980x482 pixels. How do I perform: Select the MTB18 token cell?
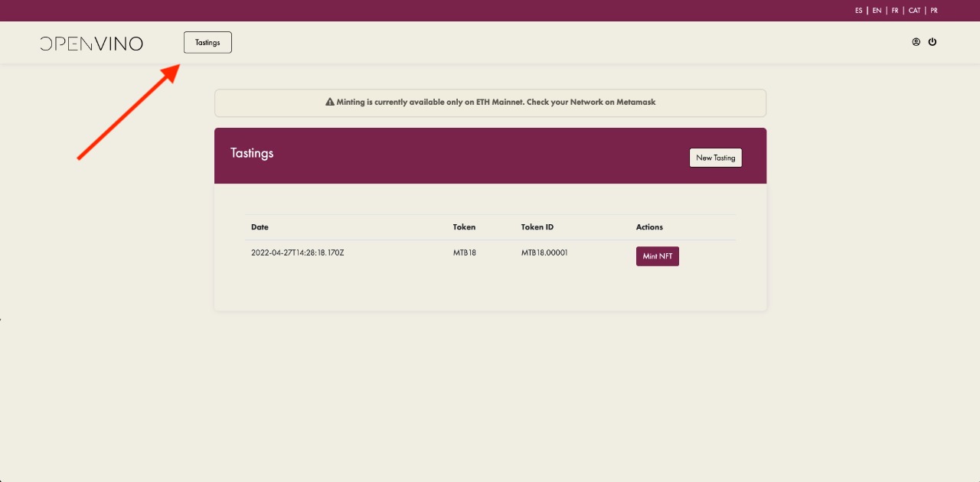coord(465,252)
